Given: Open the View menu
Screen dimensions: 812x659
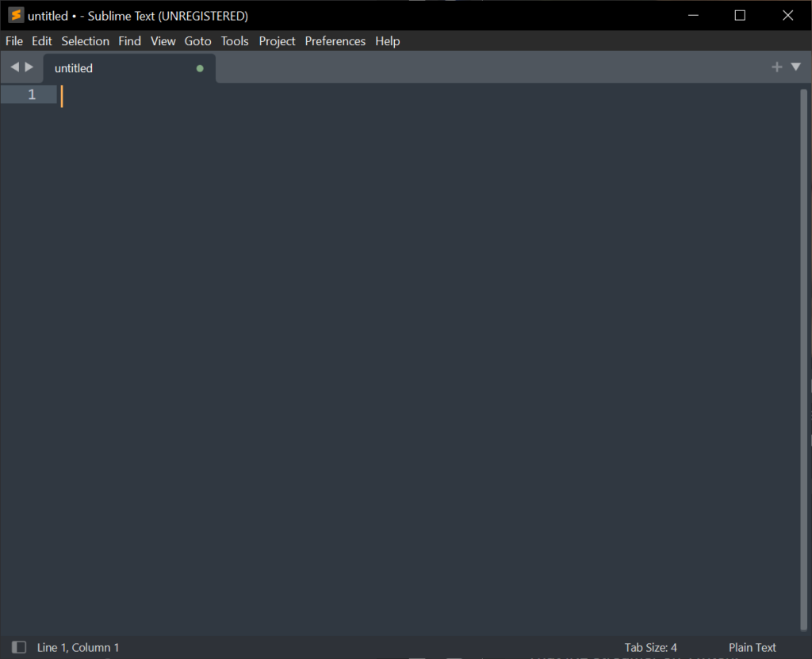Looking at the screenshot, I should pos(163,41).
